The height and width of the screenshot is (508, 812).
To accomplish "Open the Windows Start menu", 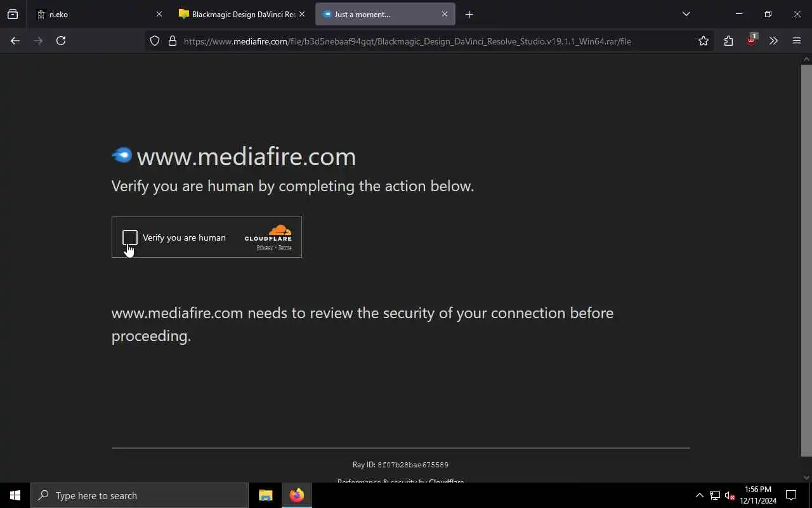I will (x=15, y=495).
